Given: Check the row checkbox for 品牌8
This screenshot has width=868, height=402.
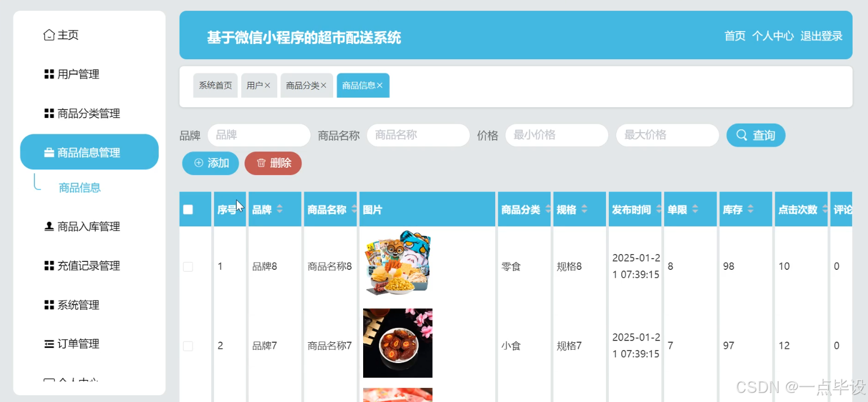Looking at the screenshot, I should (188, 266).
